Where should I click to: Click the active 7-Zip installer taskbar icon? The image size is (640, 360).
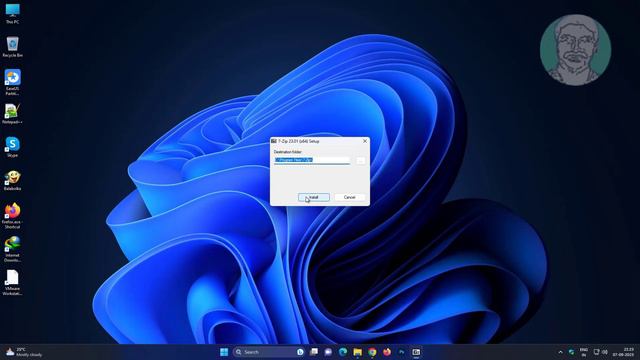click(x=416, y=352)
